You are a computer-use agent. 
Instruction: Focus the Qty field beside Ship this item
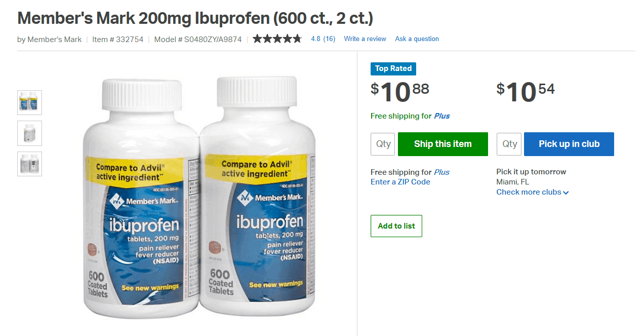pos(383,144)
